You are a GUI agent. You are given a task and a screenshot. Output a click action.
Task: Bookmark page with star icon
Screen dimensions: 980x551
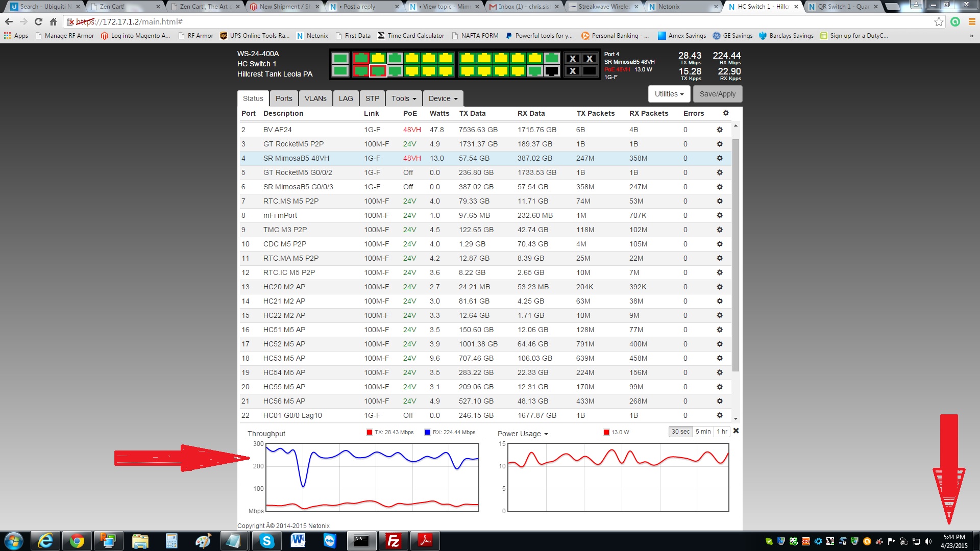[939, 21]
